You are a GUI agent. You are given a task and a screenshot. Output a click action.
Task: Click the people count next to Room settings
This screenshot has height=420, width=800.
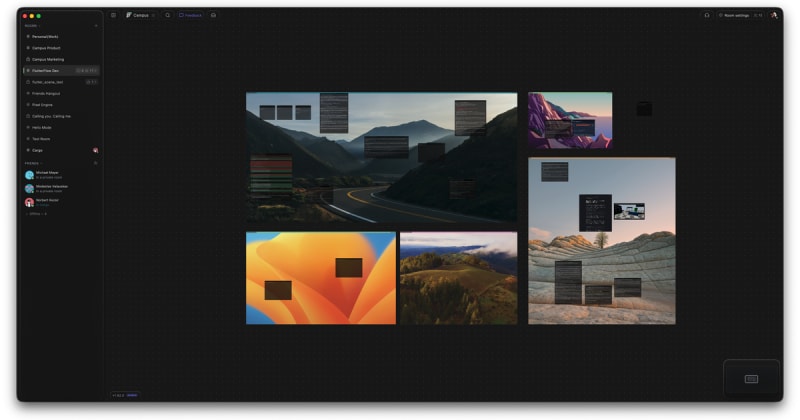(758, 15)
